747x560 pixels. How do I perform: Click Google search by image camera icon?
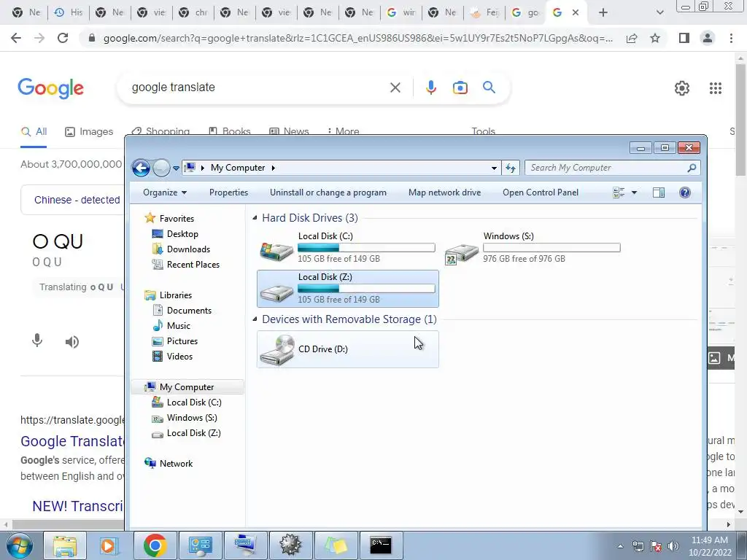(x=460, y=87)
